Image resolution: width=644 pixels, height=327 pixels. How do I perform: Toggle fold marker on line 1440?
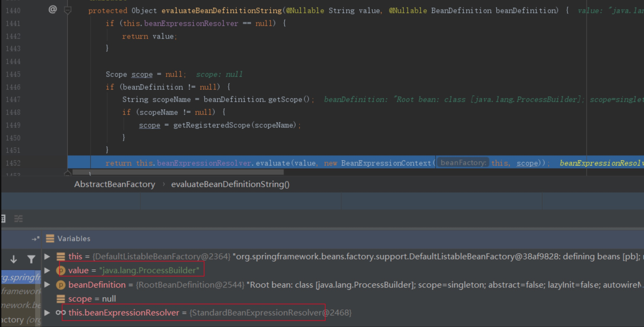coord(68,11)
